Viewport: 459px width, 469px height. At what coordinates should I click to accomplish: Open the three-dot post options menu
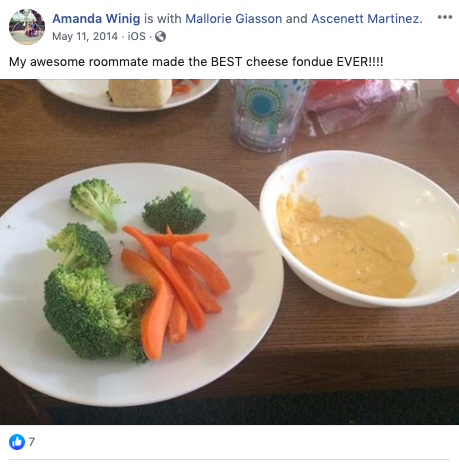pos(445,17)
